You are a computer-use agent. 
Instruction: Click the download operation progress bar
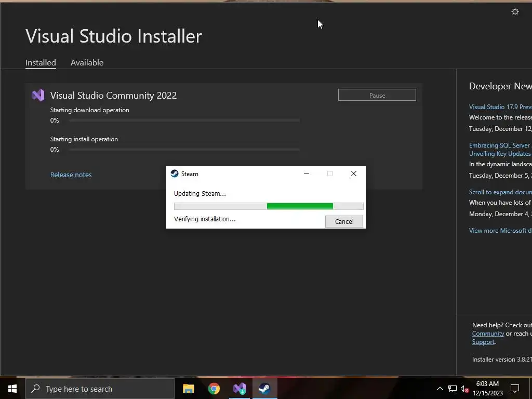[x=184, y=120]
